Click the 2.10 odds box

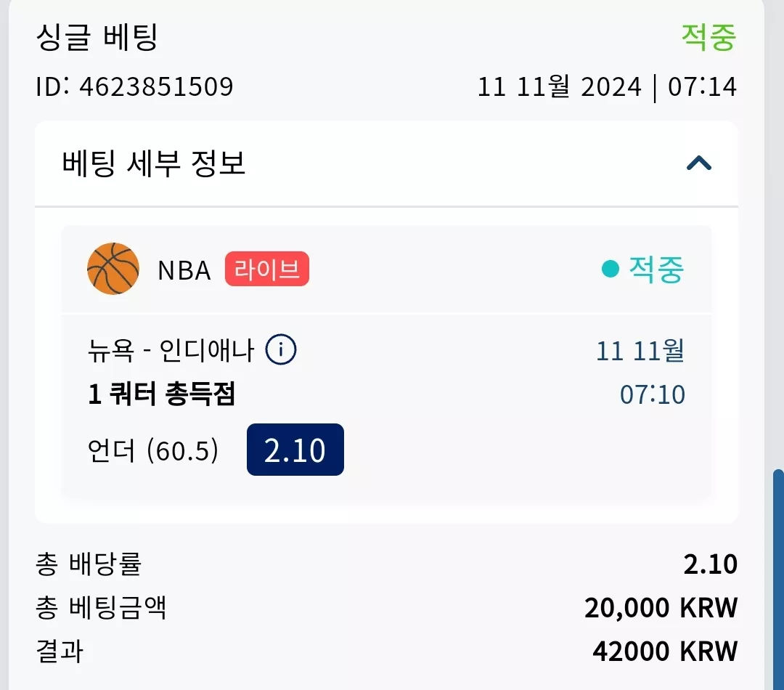(295, 450)
